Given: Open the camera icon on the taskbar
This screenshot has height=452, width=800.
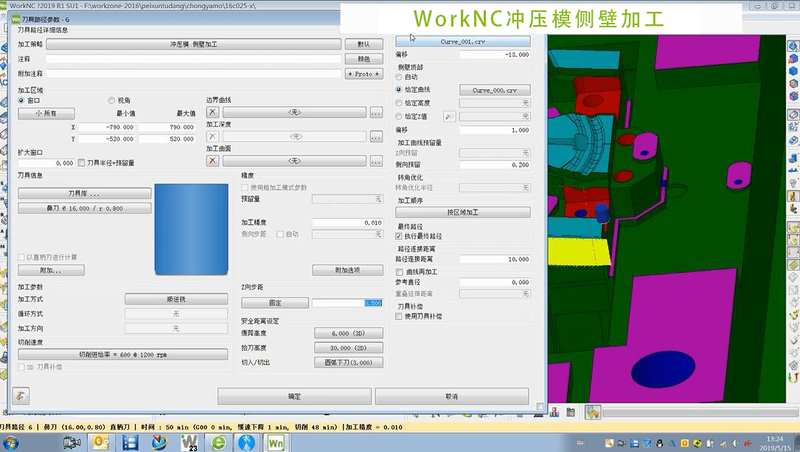Looking at the screenshot, I should tap(71, 442).
